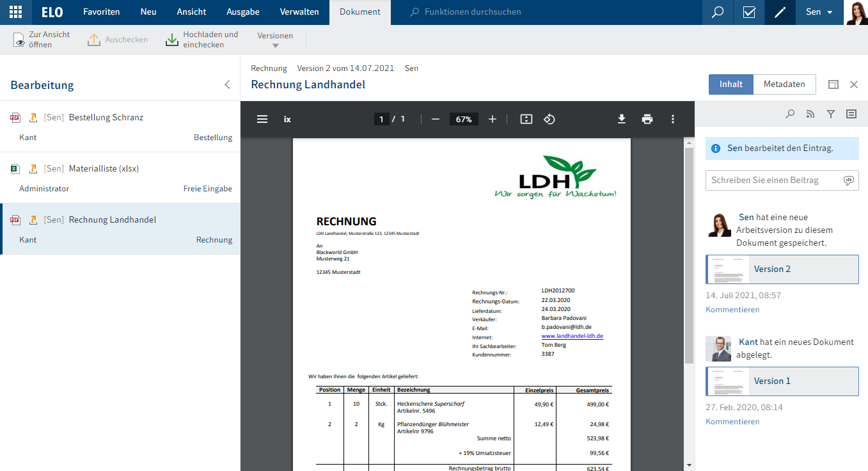This screenshot has height=471, width=868.
Task: Select Rechnung Landhandel list entry
Action: coord(120,229)
